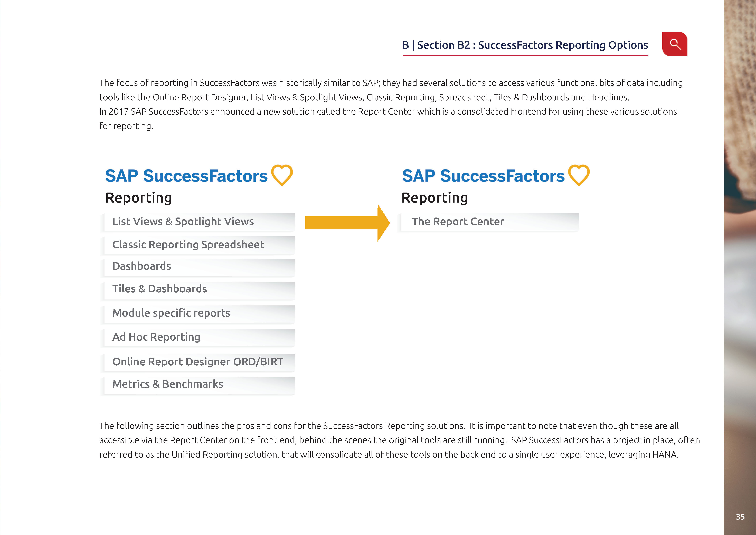Click the left SAP SuccessFactors title

point(186,176)
